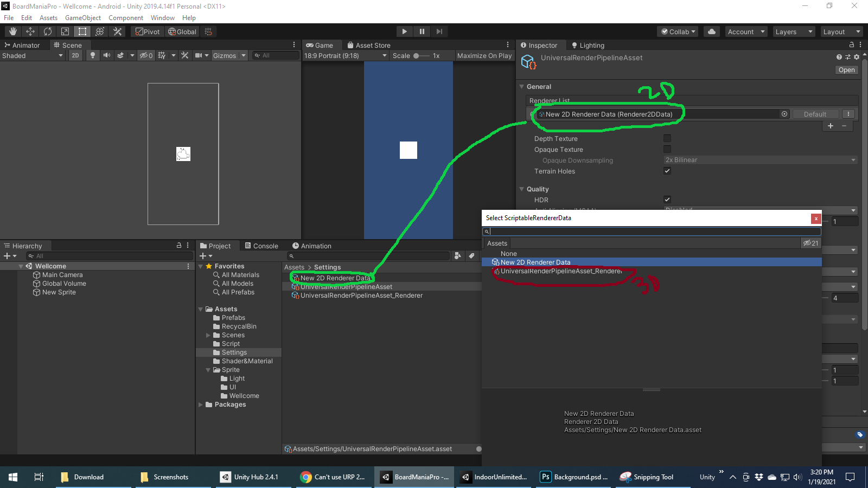Toggle scene effects icon
The image size is (868, 488).
click(120, 55)
